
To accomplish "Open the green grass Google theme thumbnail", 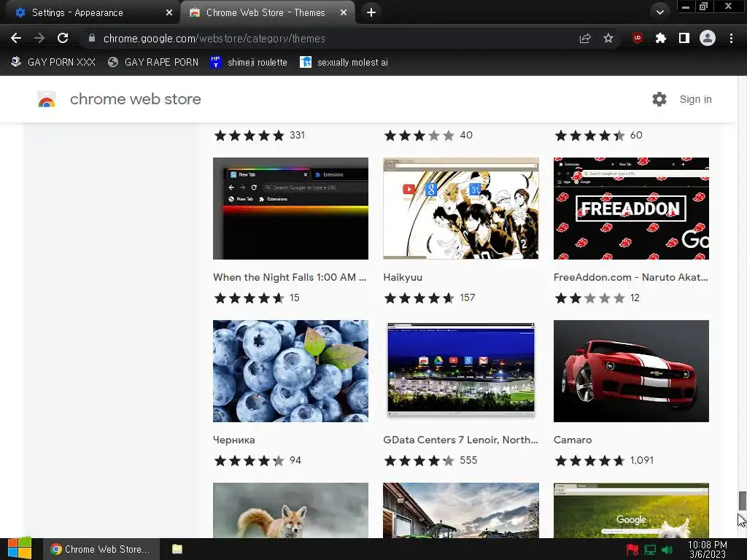I will pos(631,510).
